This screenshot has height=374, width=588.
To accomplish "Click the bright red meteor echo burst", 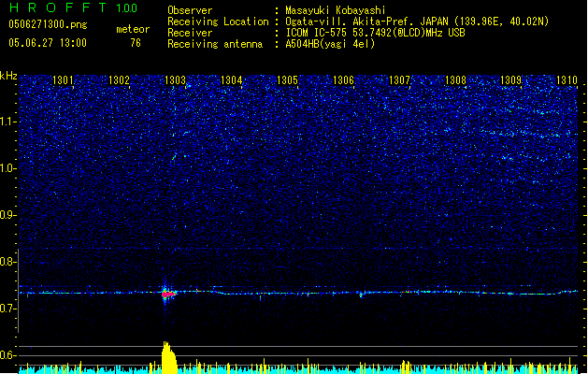I will [x=168, y=295].
